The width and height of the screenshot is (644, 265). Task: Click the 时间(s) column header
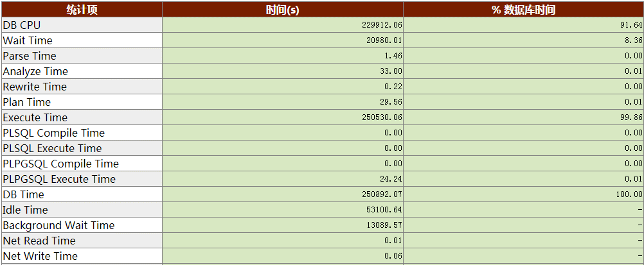pos(283,10)
